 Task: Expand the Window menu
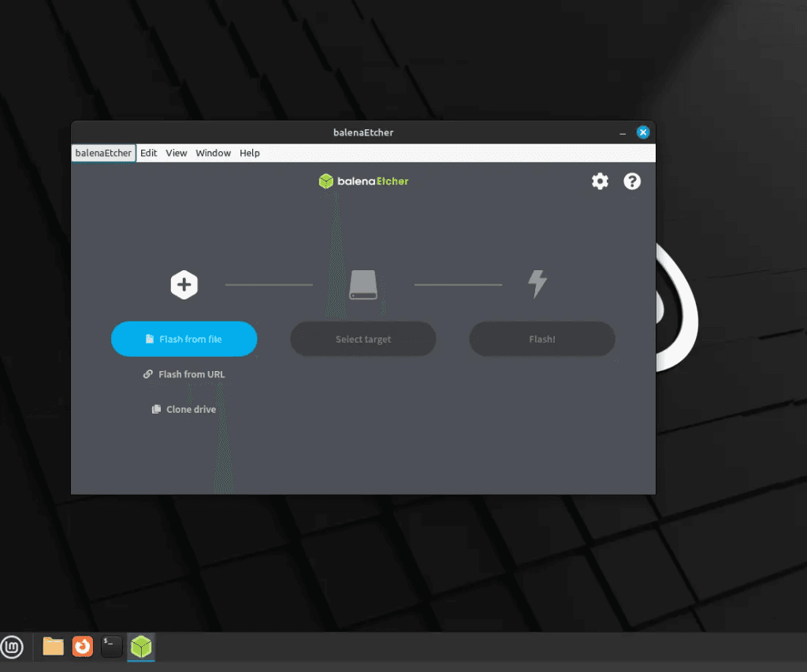click(x=214, y=153)
